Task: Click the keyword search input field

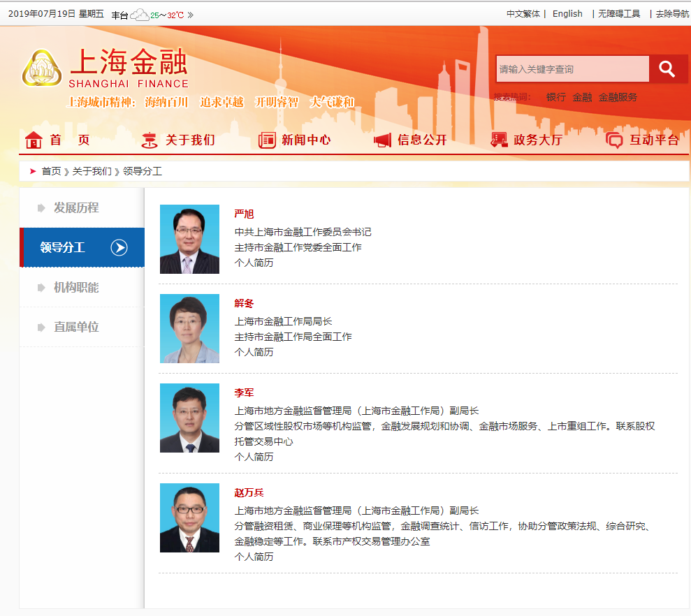Action: 572,68
